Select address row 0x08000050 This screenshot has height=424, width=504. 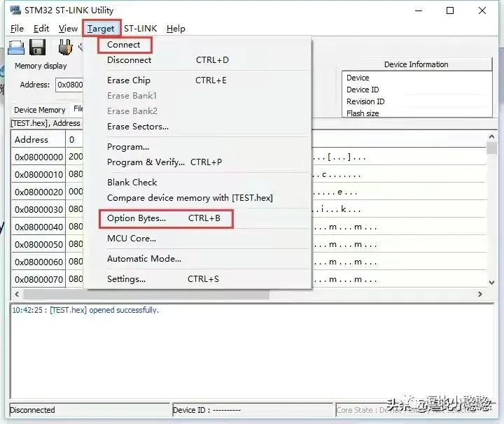point(38,244)
